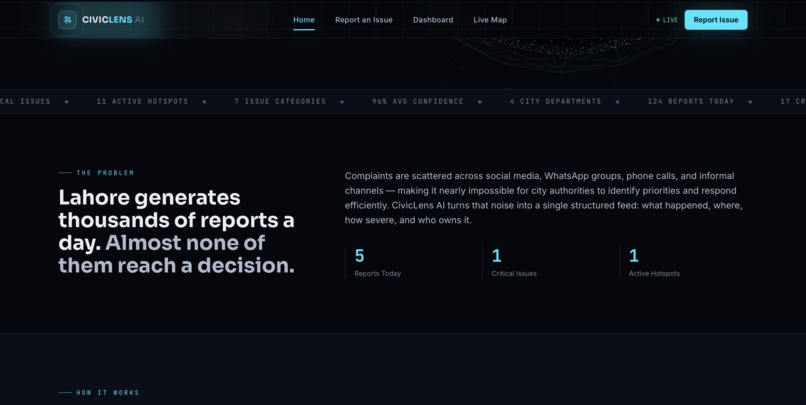Click the CivicLens AI logo icon
Screen dimensions: 806x405
pos(67,20)
